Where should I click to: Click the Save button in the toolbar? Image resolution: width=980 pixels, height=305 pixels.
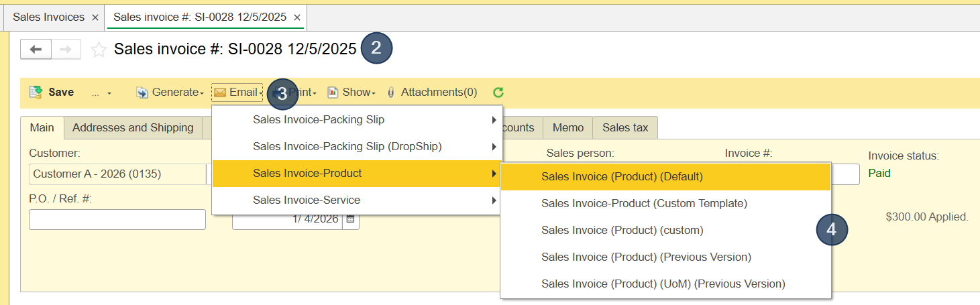coord(52,93)
